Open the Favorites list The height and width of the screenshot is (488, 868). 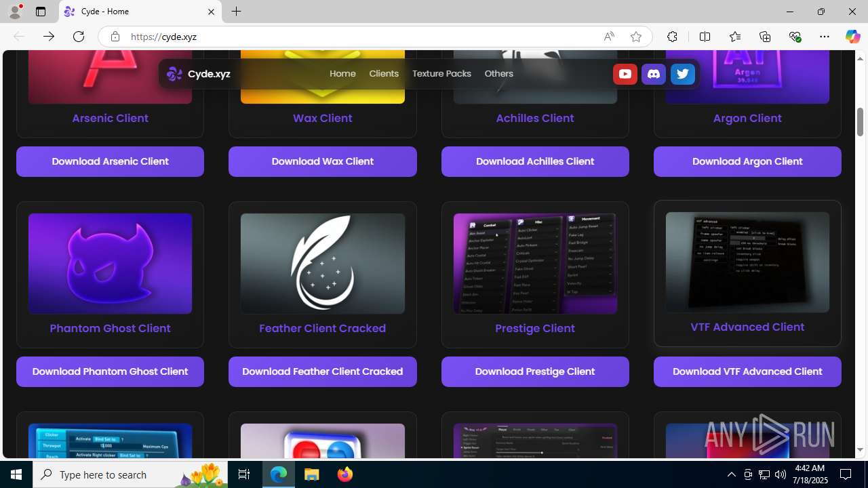point(735,37)
